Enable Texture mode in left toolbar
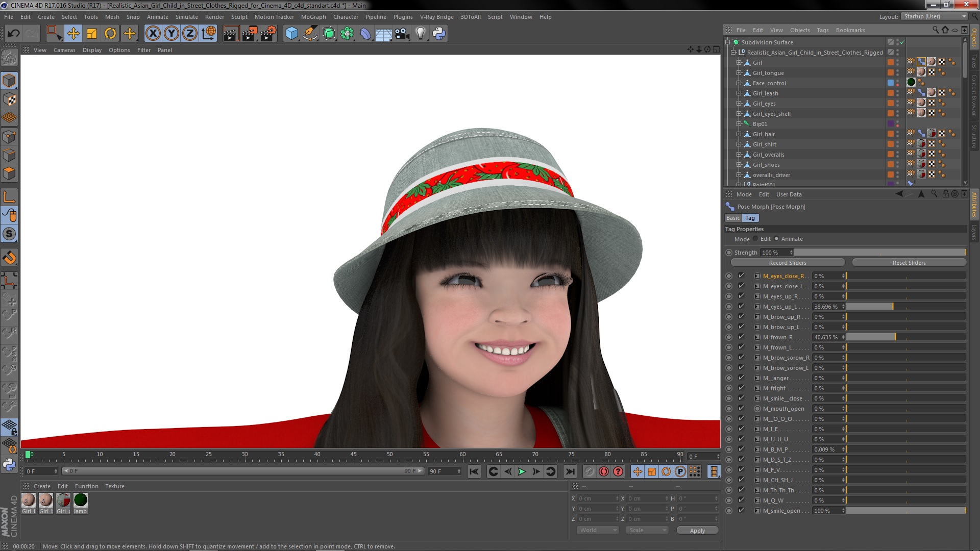This screenshot has height=551, width=980. pyautogui.click(x=9, y=99)
